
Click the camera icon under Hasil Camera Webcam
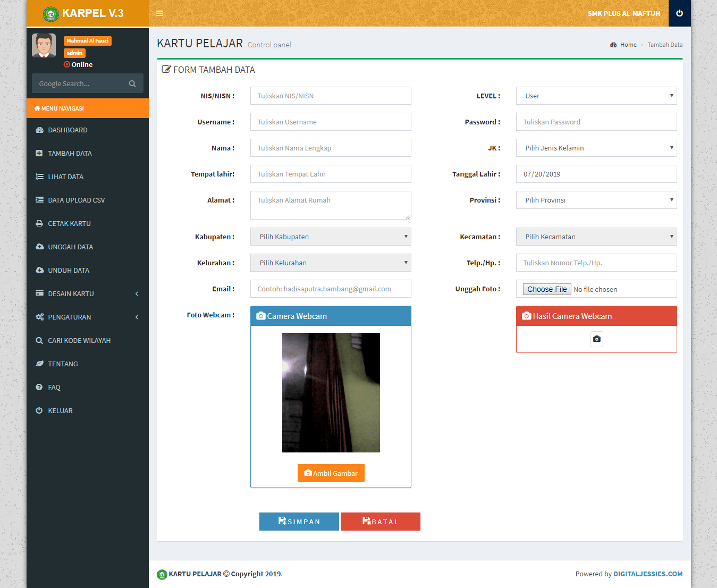596,339
